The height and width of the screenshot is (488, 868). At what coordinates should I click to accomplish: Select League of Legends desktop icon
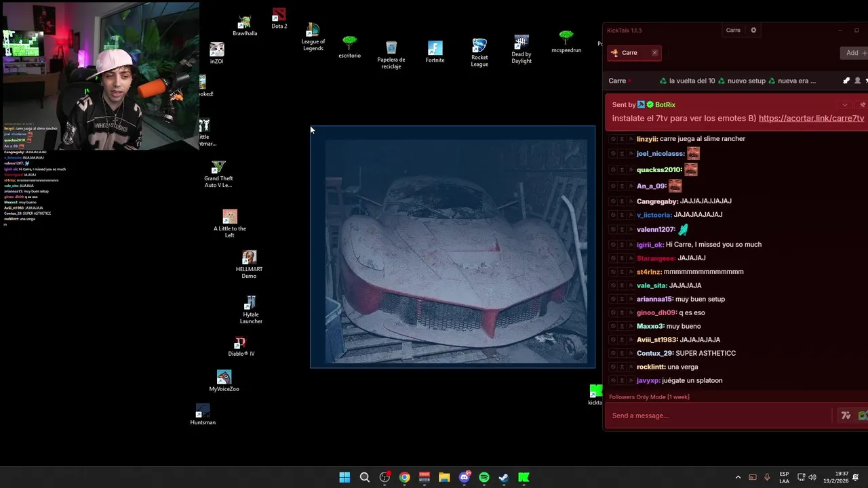click(313, 37)
